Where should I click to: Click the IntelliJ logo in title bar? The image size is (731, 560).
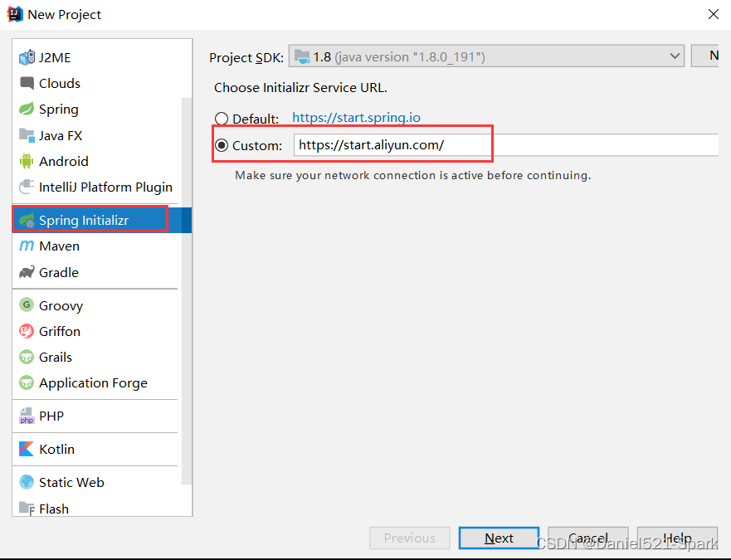click(15, 14)
